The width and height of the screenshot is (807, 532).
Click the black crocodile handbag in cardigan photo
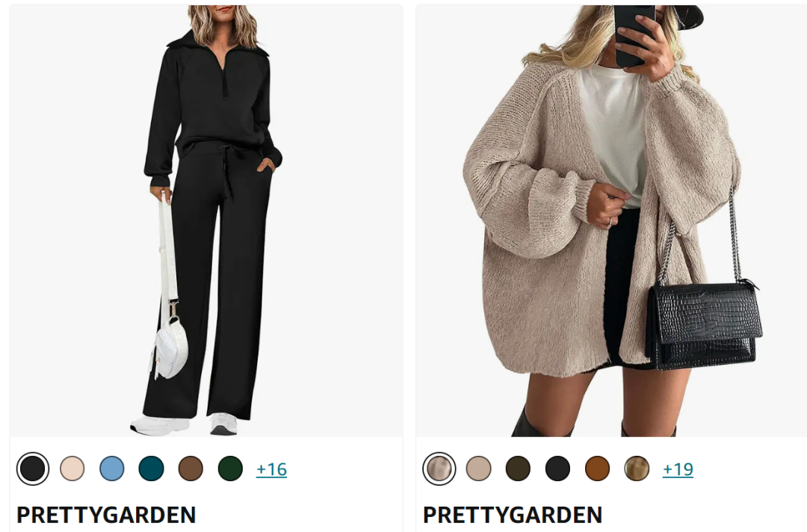click(x=704, y=324)
